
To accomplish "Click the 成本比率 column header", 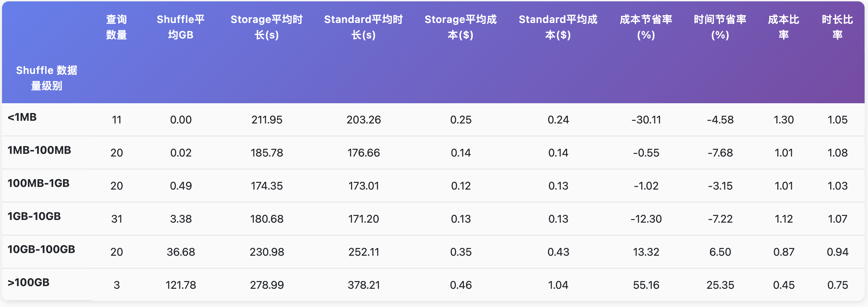I will [783, 27].
